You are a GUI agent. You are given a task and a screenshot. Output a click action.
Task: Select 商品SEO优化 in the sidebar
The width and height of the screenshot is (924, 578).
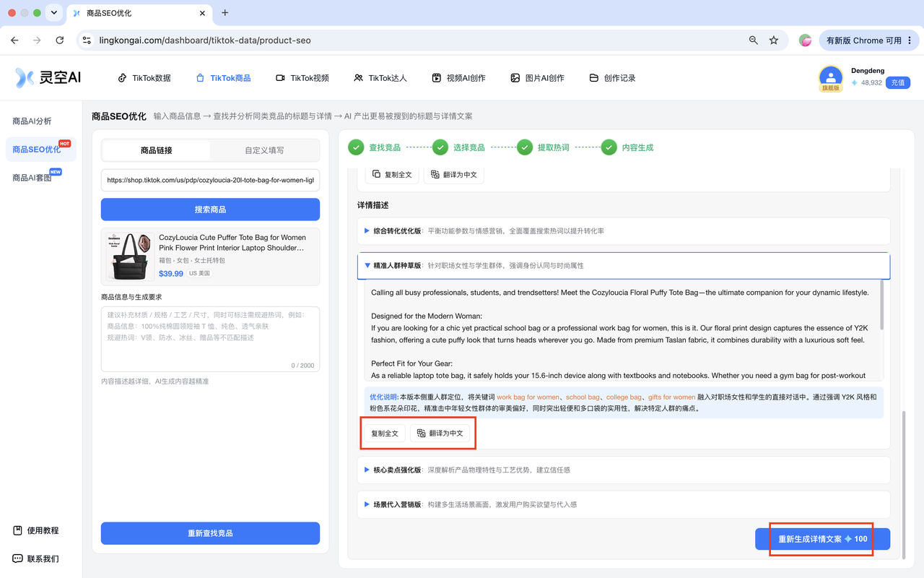point(41,150)
